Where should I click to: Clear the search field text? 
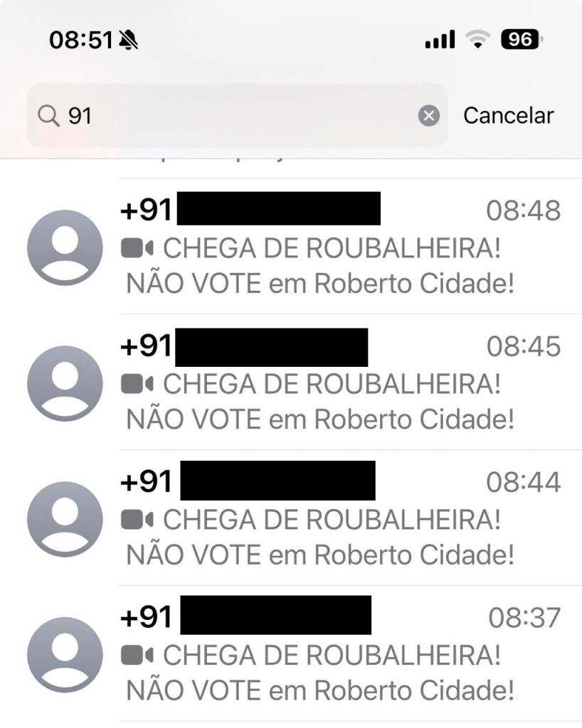point(428,115)
